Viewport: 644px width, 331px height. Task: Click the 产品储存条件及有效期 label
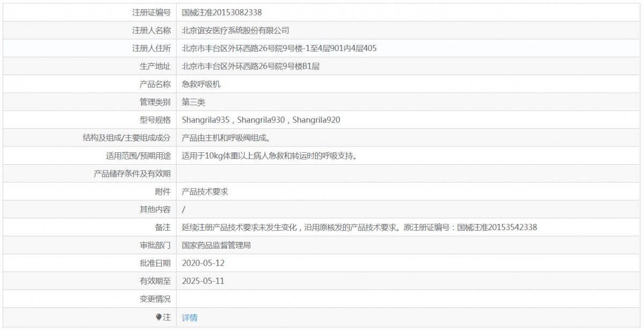pyautogui.click(x=132, y=174)
